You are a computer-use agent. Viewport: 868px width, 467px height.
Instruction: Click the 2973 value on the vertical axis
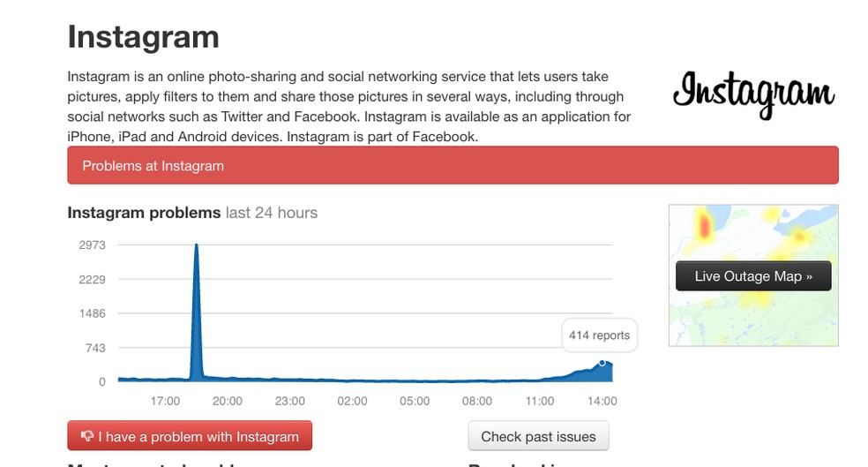pos(92,245)
